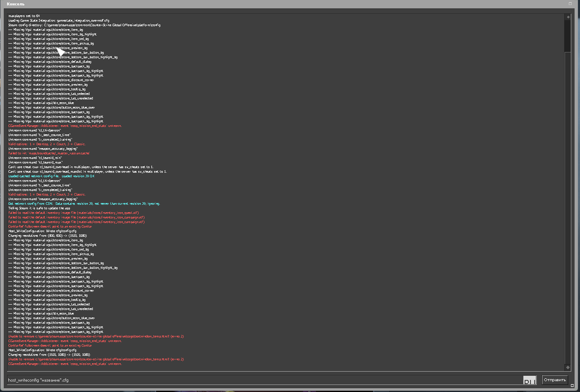Click the 'Failed to init maps/soundcache' line
The width and height of the screenshot is (580, 392).
[49, 153]
